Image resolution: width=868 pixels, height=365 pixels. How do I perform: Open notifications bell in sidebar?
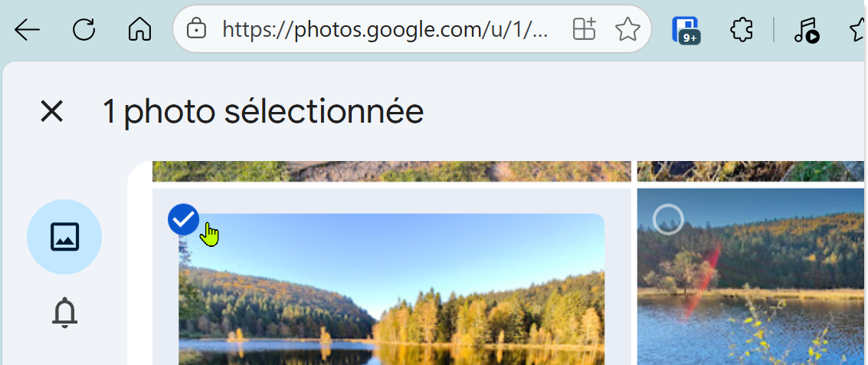[x=64, y=312]
